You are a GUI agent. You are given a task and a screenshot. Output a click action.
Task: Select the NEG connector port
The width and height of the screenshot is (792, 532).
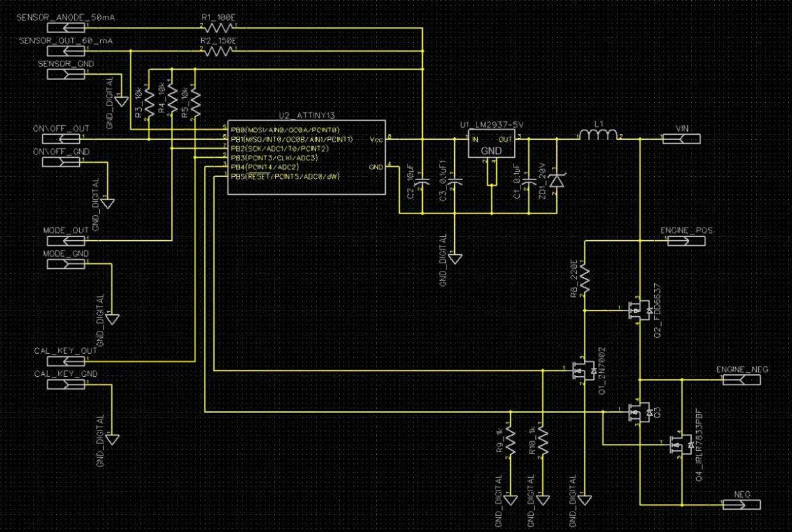(x=740, y=505)
